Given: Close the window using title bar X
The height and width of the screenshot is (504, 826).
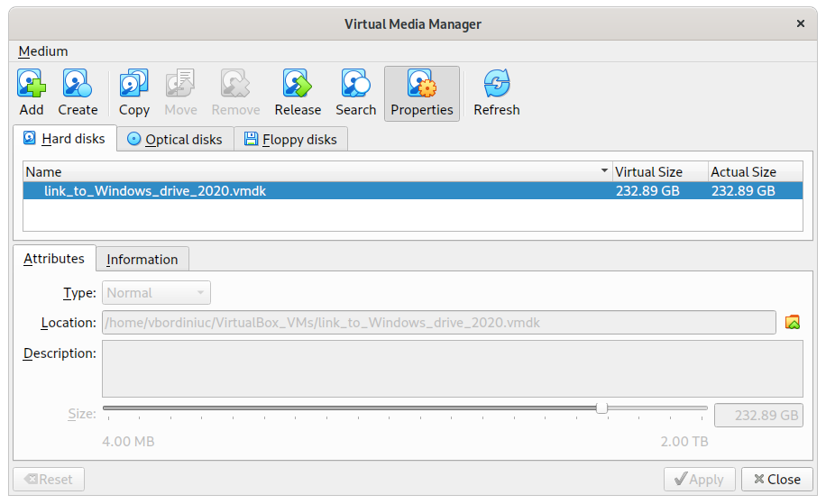Looking at the screenshot, I should pyautogui.click(x=800, y=23).
